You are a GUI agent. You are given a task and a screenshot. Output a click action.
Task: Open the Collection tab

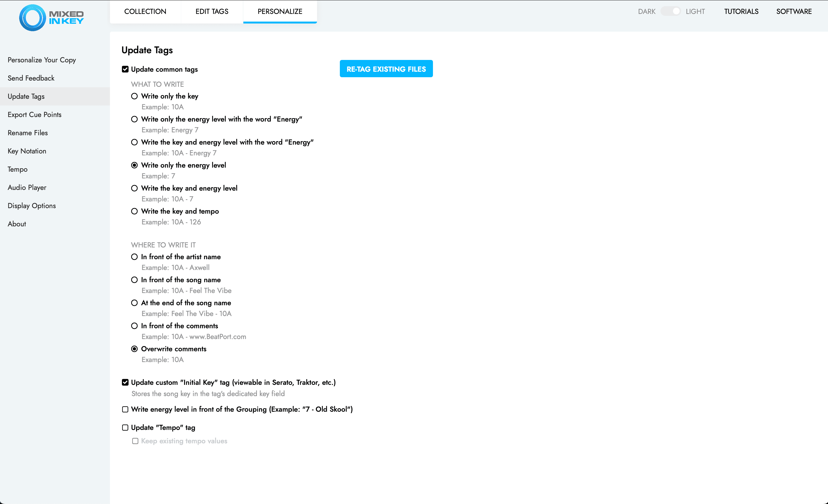tap(145, 12)
